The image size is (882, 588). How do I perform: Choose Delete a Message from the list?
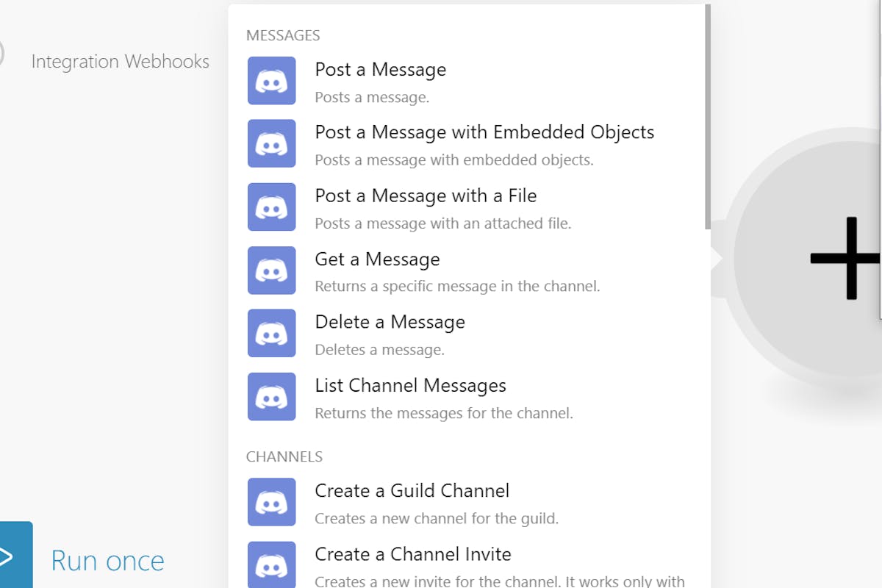390,322
